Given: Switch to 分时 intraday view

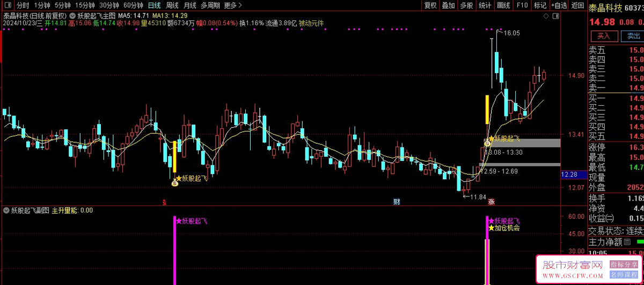Looking at the screenshot, I should click(23, 5).
